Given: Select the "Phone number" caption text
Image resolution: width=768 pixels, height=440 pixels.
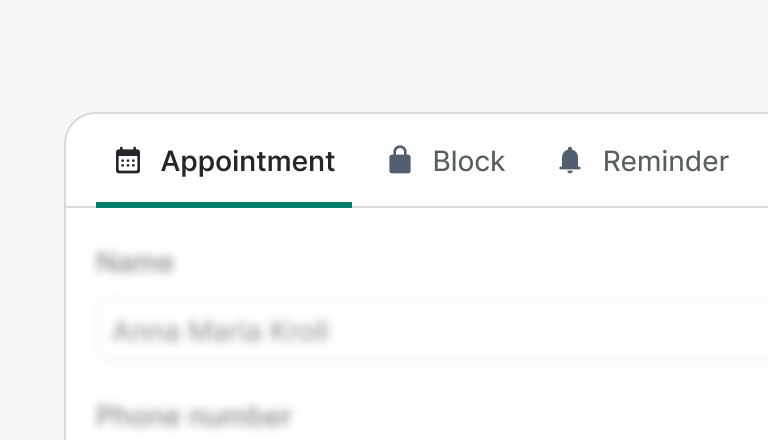Looking at the screenshot, I should tap(194, 415).
